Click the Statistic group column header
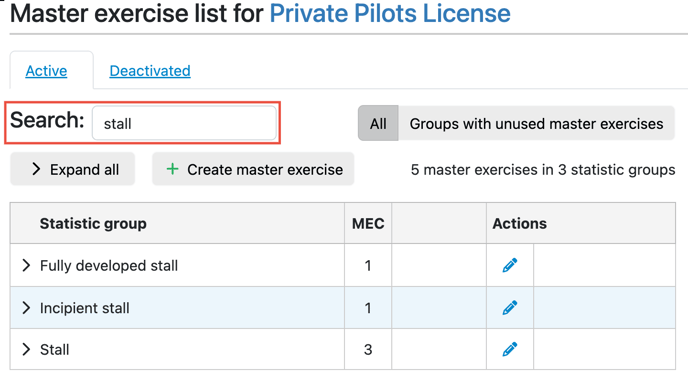The image size is (688, 381). [x=93, y=223]
